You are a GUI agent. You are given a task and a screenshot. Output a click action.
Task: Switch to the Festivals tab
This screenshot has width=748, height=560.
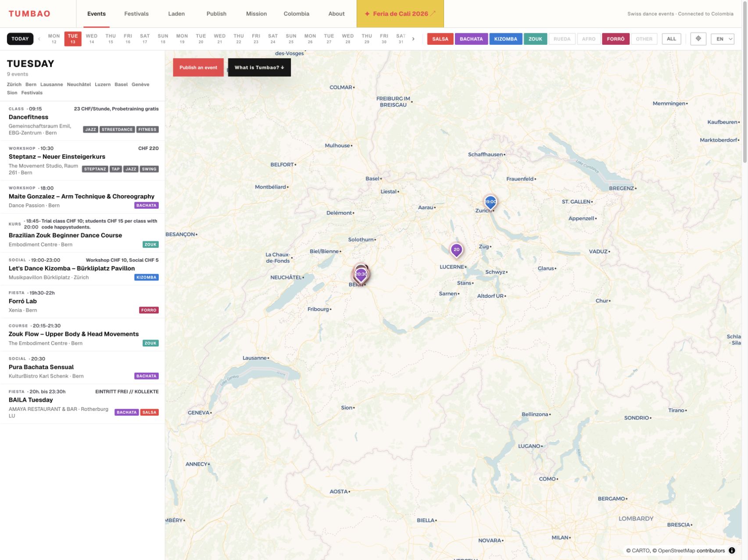(136, 14)
